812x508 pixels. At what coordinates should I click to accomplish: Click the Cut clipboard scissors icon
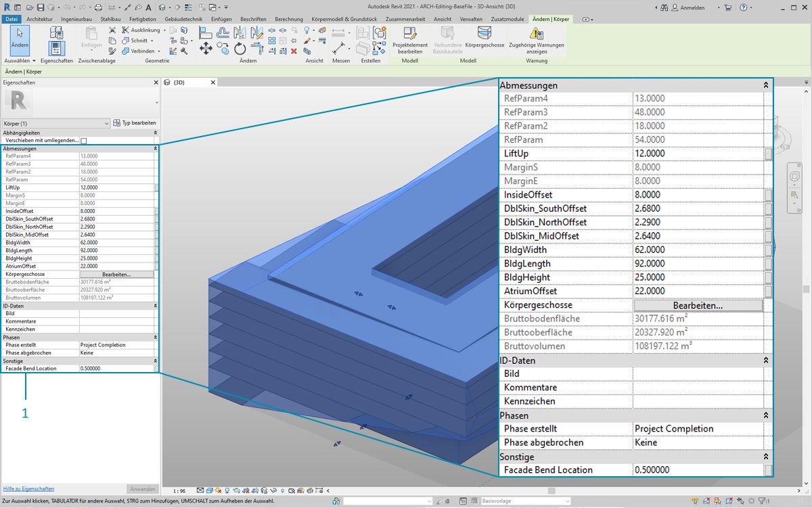(x=112, y=30)
